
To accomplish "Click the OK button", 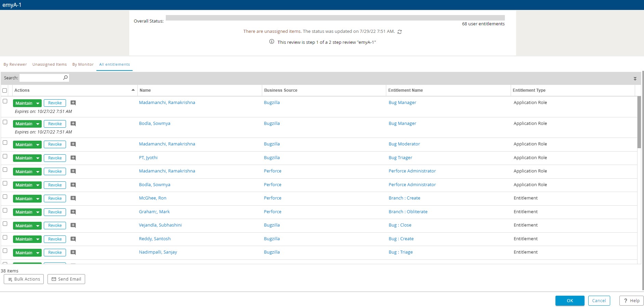I will click(x=569, y=300).
